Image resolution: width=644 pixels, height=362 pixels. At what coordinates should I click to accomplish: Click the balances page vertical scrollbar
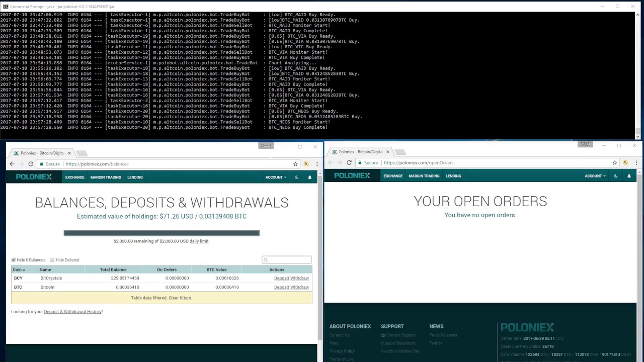(320, 256)
